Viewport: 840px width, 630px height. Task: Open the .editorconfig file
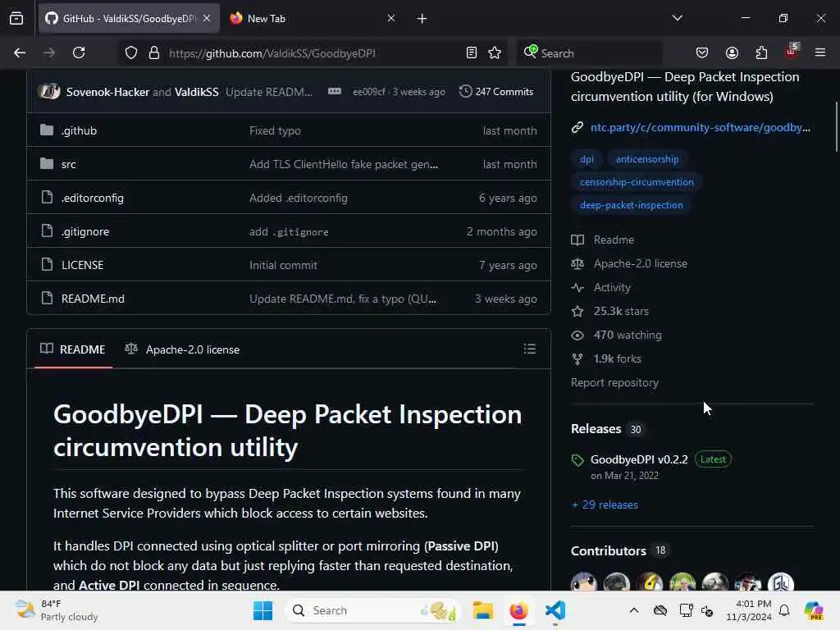pos(92,199)
